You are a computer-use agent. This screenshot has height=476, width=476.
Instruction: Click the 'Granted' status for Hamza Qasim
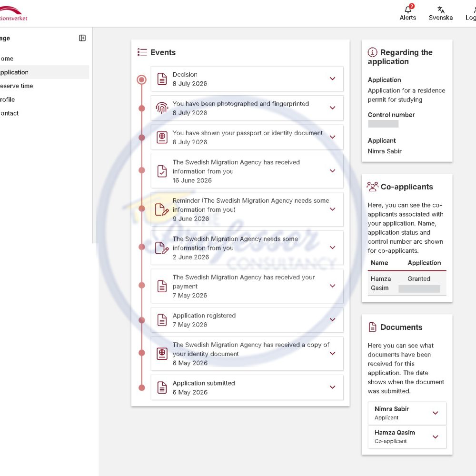tap(418, 278)
